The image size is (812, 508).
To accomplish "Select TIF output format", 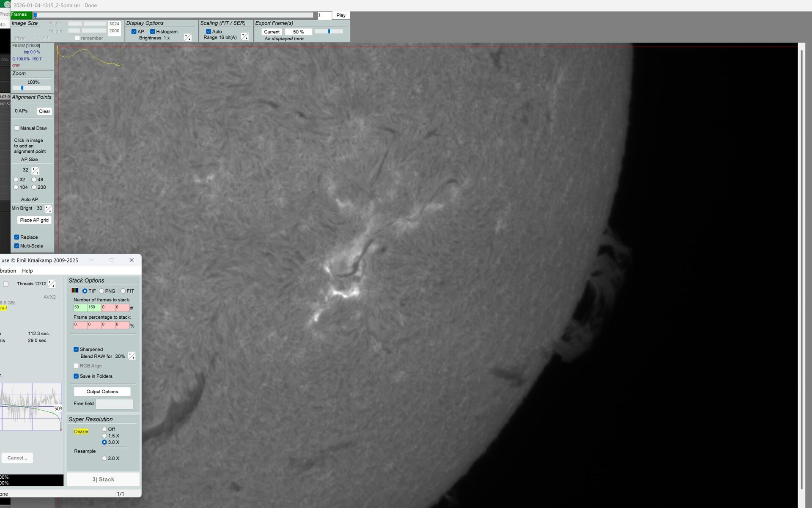I will coord(85,291).
